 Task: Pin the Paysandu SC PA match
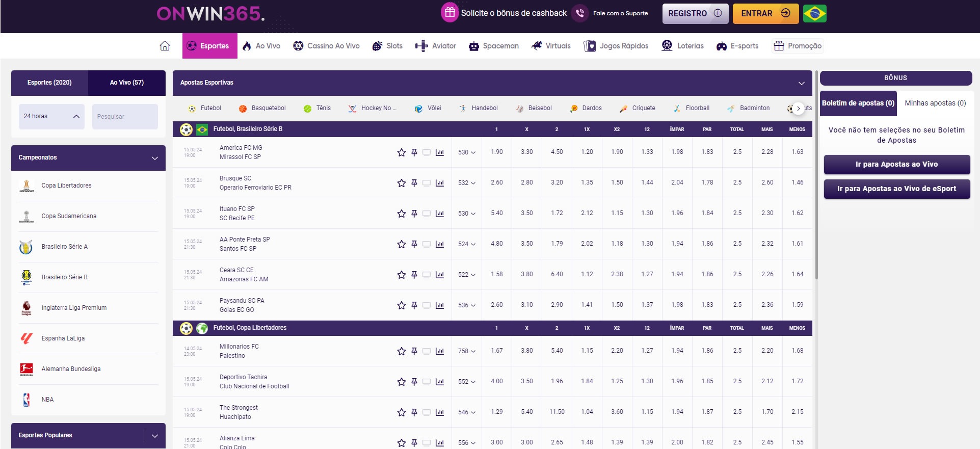414,305
